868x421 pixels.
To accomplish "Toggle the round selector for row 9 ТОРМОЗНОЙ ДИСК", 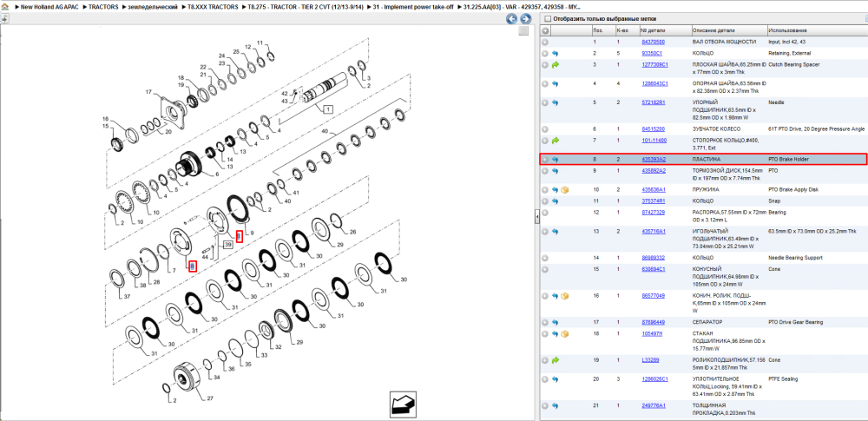I will click(x=545, y=171).
